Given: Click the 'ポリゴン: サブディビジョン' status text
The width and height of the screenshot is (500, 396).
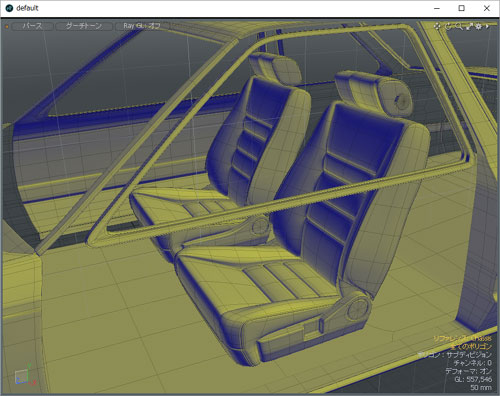Looking at the screenshot, I should (x=455, y=355).
